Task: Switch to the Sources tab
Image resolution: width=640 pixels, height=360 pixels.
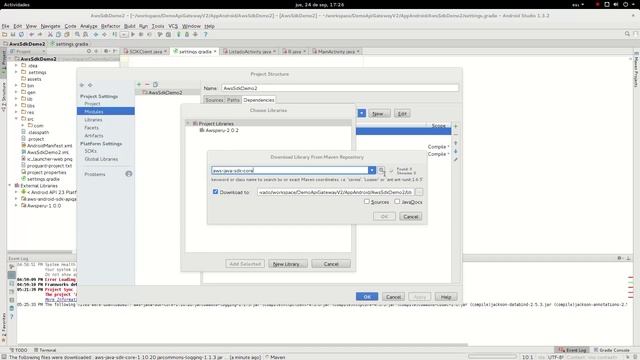Action: coord(214,100)
